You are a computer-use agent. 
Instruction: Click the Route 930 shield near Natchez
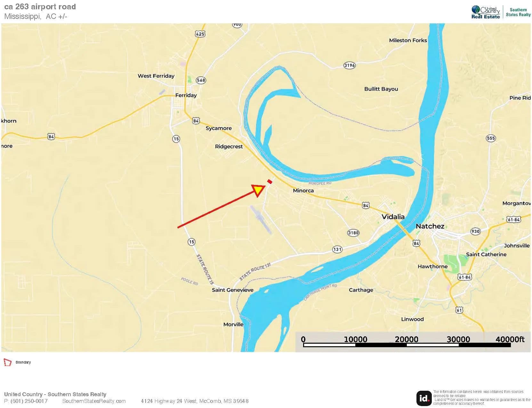tap(475, 231)
